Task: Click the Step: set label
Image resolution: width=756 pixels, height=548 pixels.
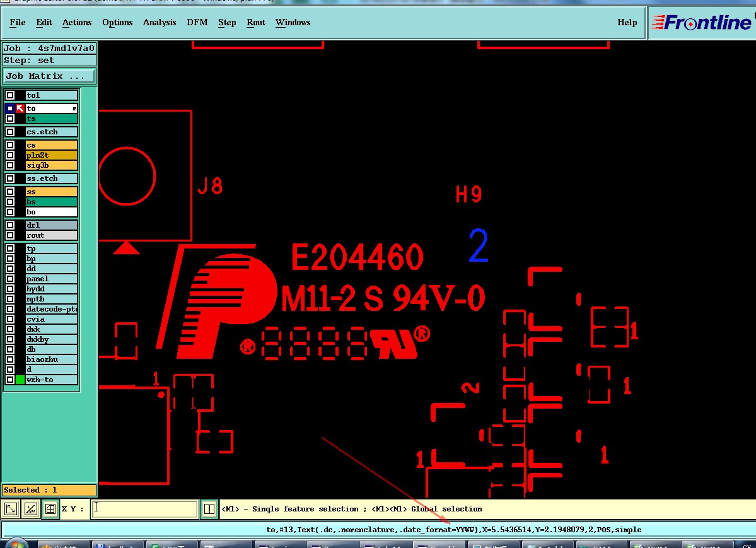Action: pos(49,61)
